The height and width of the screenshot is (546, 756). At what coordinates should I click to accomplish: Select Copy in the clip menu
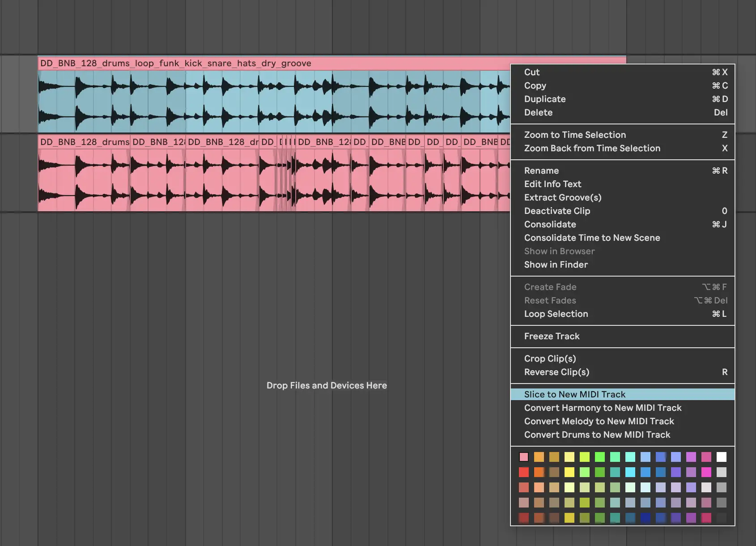click(535, 85)
